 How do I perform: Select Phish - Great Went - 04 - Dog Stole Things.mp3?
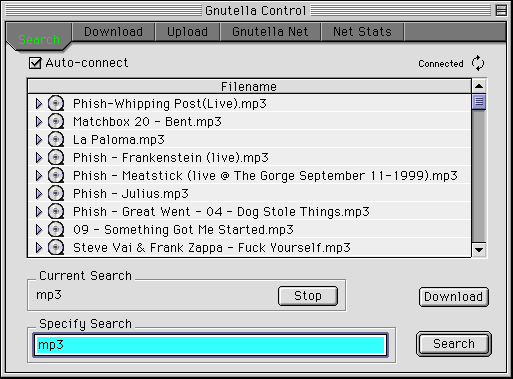221,212
